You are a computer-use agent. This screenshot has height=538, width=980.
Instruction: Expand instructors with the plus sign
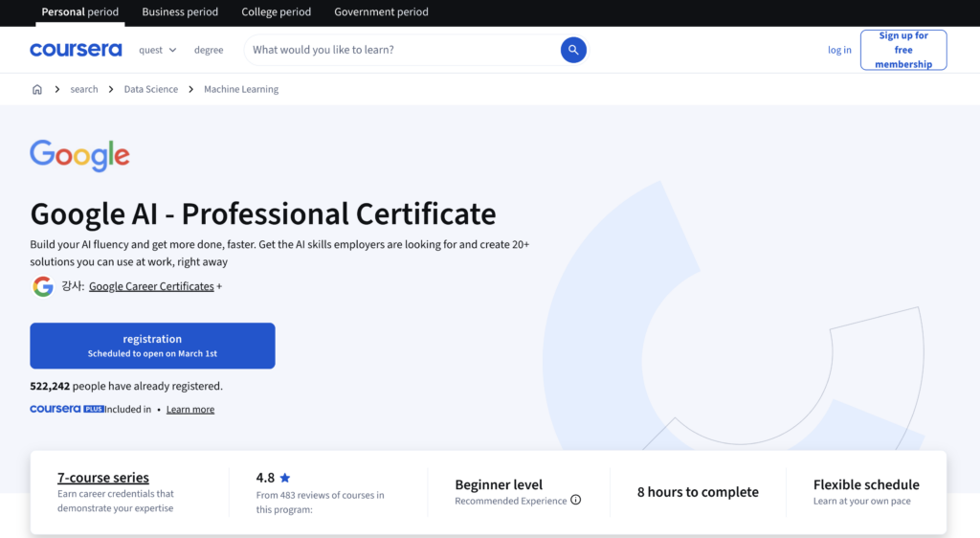pyautogui.click(x=219, y=287)
